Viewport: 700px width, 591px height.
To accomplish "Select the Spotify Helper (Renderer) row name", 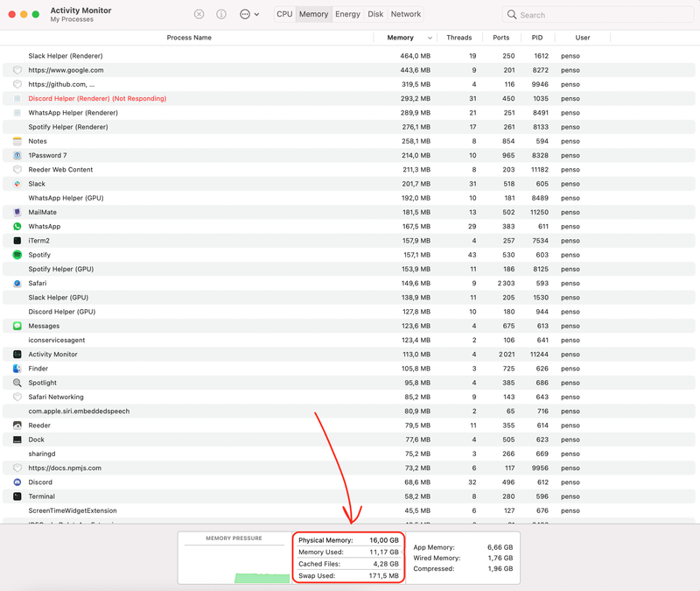I will (x=68, y=127).
